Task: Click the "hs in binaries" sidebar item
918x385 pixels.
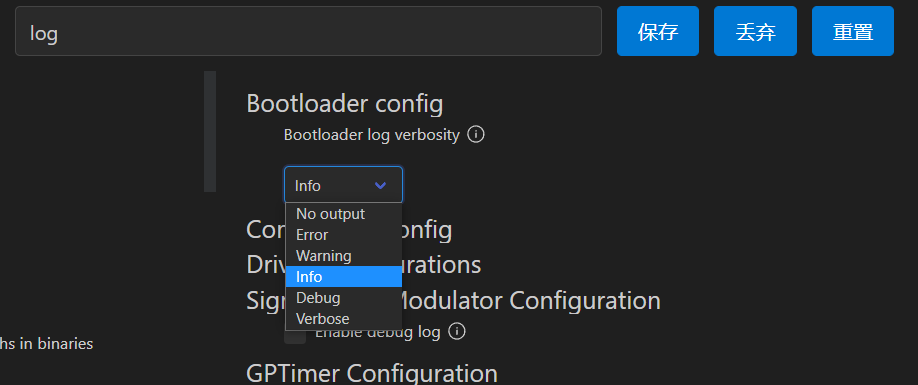Action: coord(46,344)
